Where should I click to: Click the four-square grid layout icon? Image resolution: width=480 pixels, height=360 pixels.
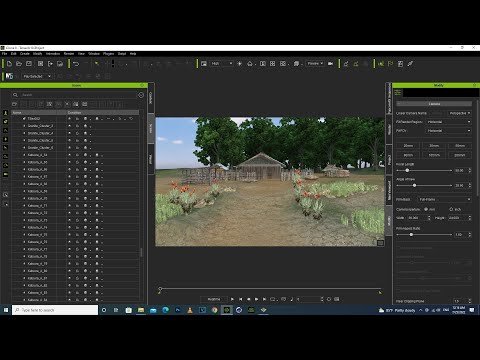273,63
